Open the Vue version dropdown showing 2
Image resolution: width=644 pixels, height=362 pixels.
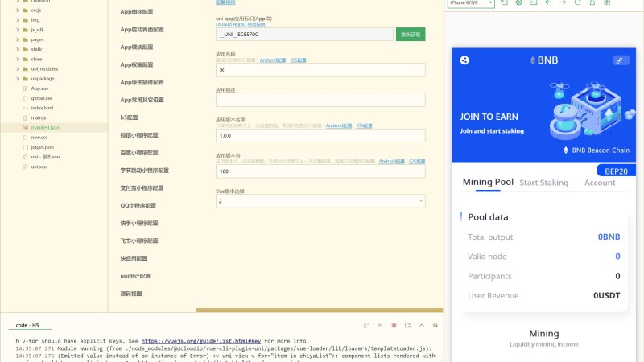(x=320, y=201)
